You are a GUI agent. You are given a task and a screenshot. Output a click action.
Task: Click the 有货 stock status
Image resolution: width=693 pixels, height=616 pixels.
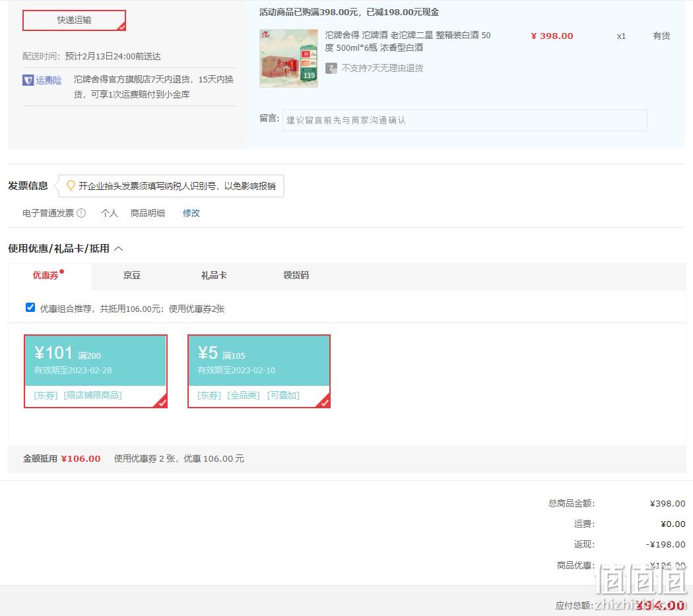point(661,36)
